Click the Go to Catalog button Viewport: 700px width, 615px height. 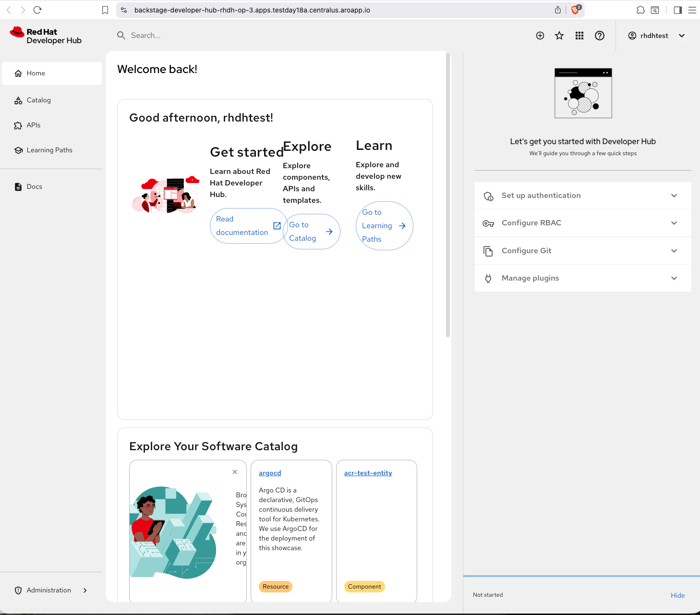pos(311,232)
